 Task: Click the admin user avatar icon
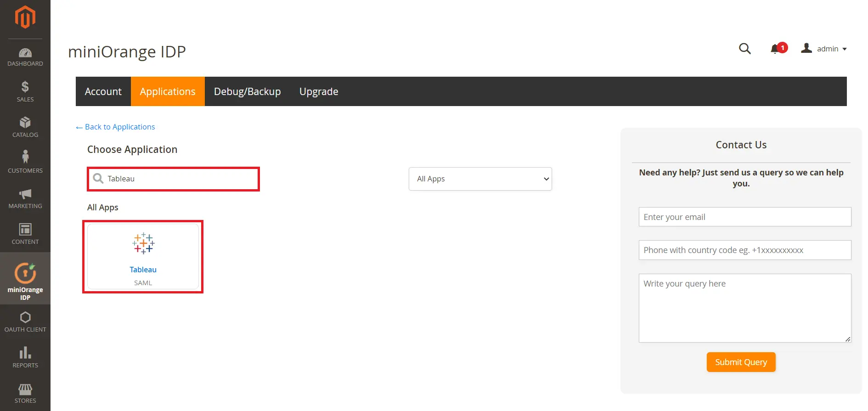point(806,48)
